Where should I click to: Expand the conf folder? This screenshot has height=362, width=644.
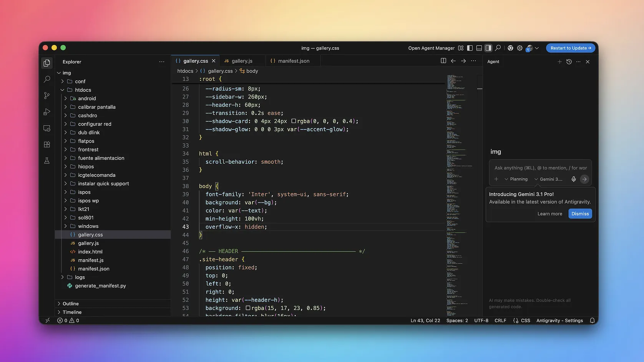pyautogui.click(x=80, y=81)
